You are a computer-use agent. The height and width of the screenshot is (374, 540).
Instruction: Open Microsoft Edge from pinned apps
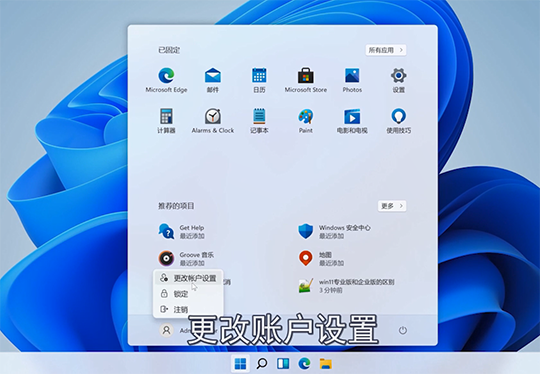coord(166,80)
